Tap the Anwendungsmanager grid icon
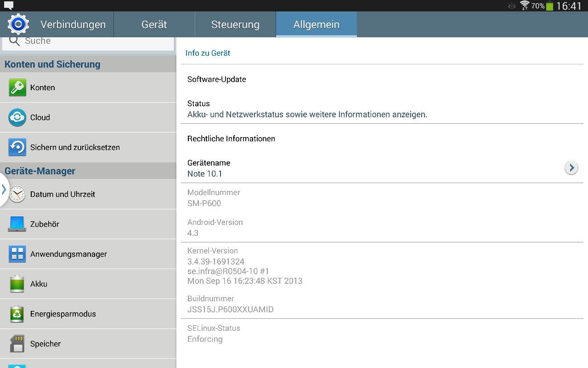Viewport: 588px width, 368px height. (x=17, y=254)
